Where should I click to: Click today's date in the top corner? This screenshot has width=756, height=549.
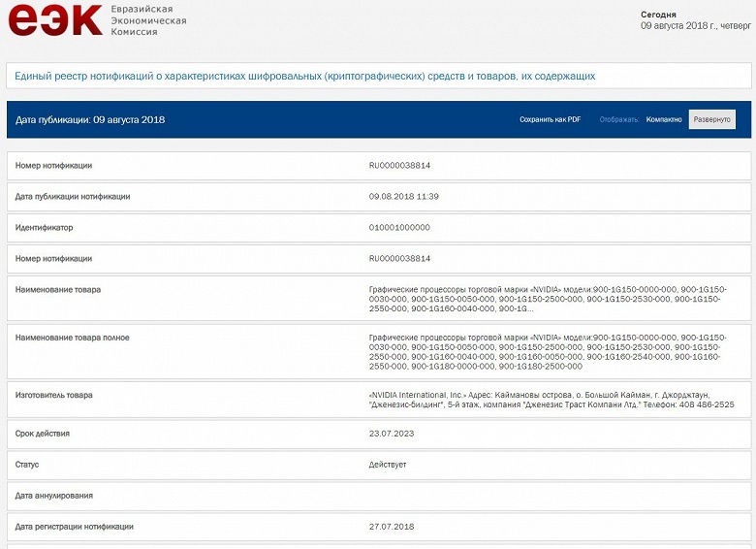coord(696,26)
